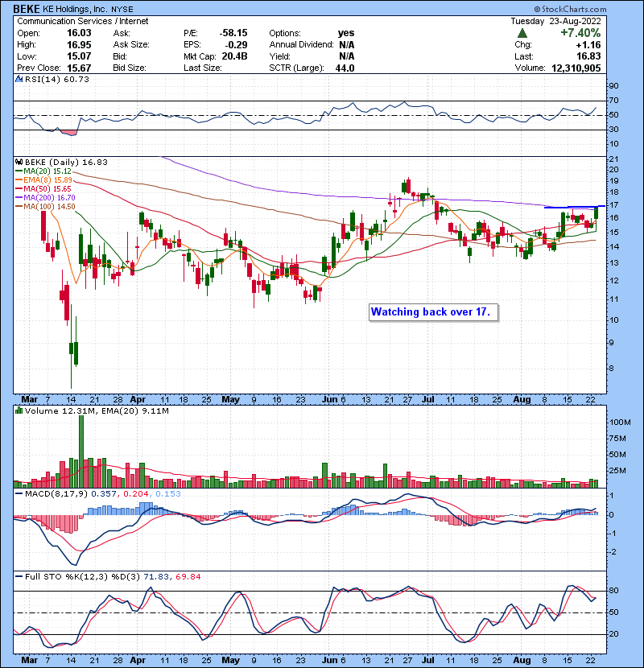644x668 pixels.
Task: Click the RSI(14) 60.73 indicator label
Action: [x=57, y=79]
